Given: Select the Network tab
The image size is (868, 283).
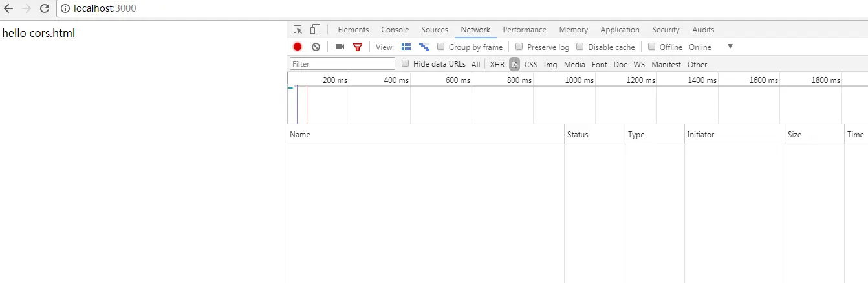Looking at the screenshot, I should pyautogui.click(x=475, y=30).
